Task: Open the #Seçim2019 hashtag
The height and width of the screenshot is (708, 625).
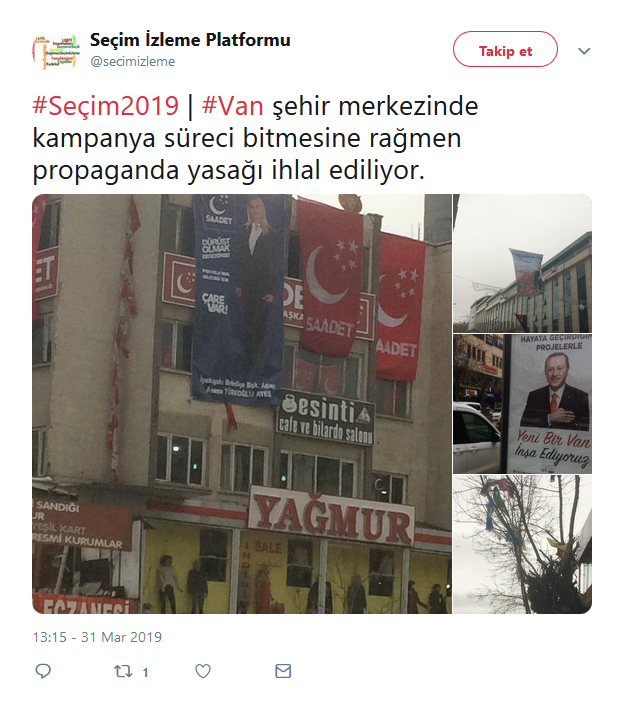Action: click(x=106, y=106)
